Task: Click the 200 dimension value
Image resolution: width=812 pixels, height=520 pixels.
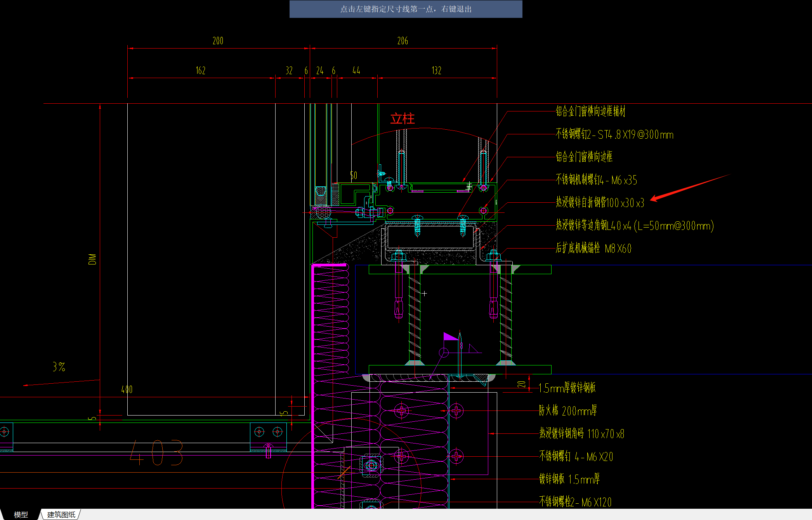Action: point(218,41)
